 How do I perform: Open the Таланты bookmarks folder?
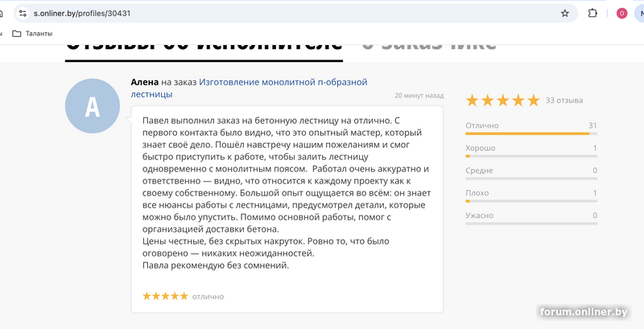pyautogui.click(x=32, y=33)
